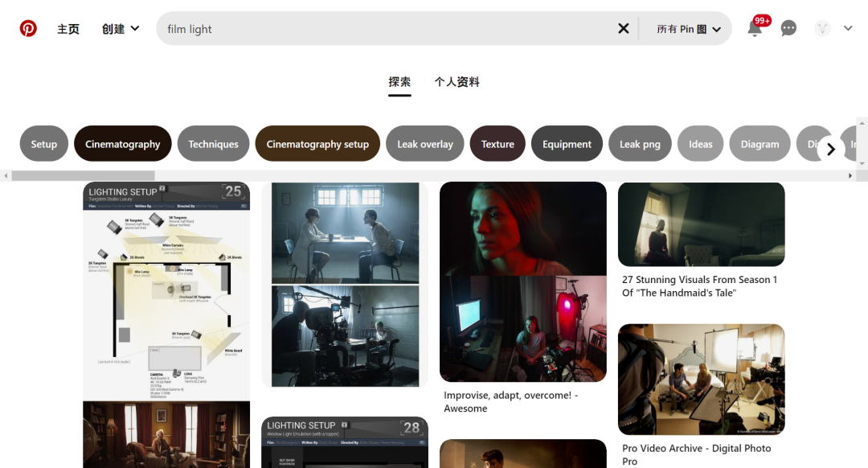
Task: Select the Leak overlay filter chip
Action: click(x=425, y=144)
